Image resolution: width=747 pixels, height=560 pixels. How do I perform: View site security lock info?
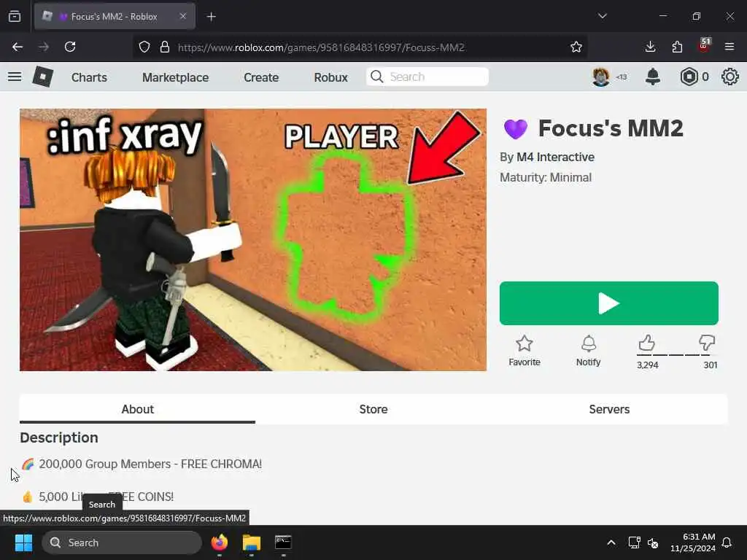tap(165, 47)
